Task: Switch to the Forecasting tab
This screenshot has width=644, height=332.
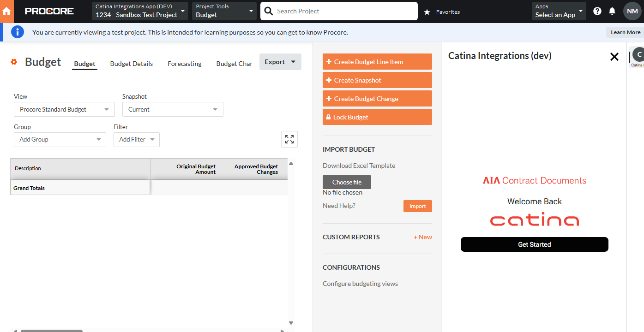Action: [185, 64]
